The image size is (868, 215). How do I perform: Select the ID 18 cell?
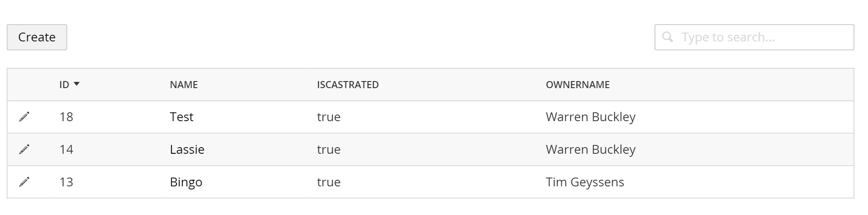[66, 117]
